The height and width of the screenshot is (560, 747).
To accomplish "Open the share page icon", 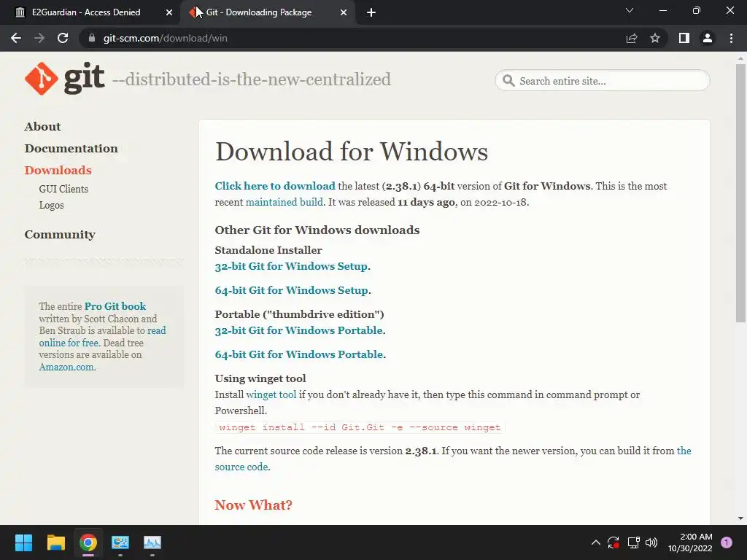I will 632,38.
